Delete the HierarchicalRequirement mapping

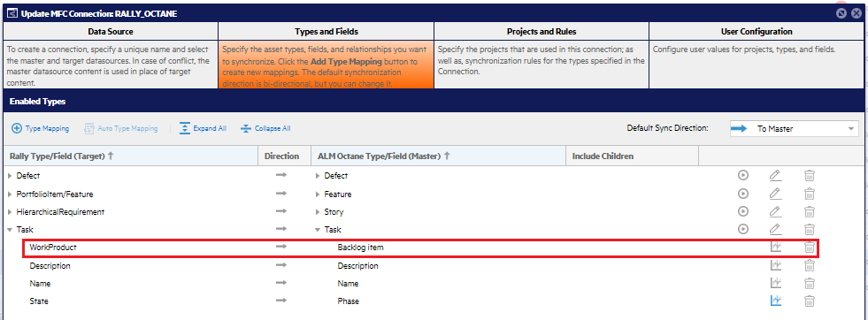(x=810, y=211)
